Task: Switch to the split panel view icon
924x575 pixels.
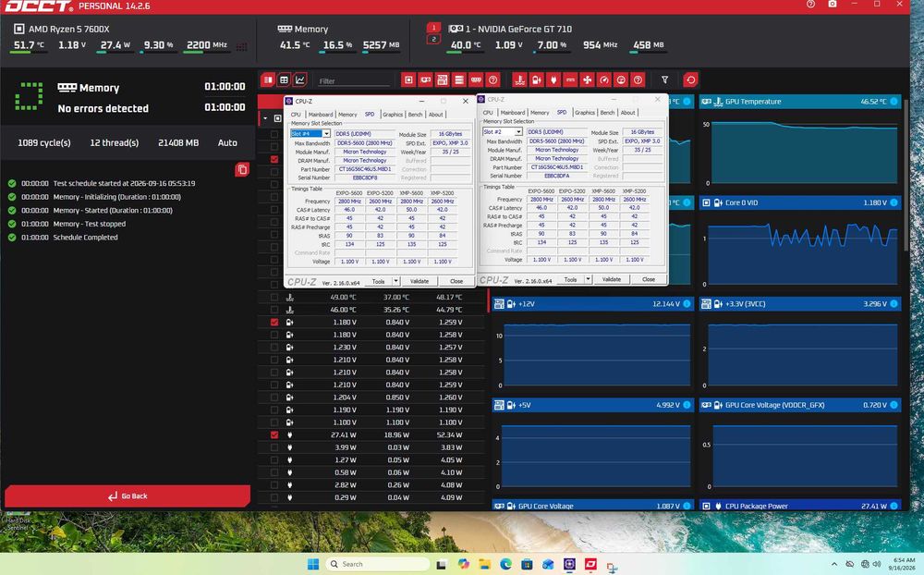Action: (x=268, y=80)
